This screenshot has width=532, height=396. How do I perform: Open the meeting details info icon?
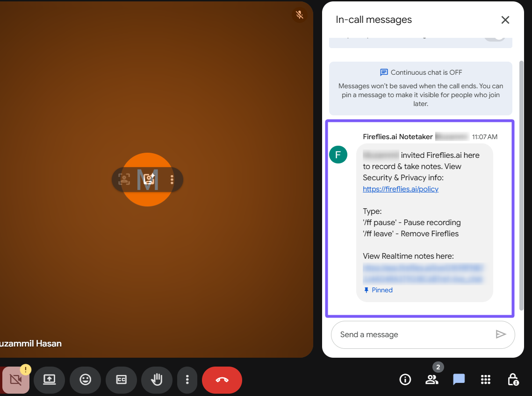[405, 379]
